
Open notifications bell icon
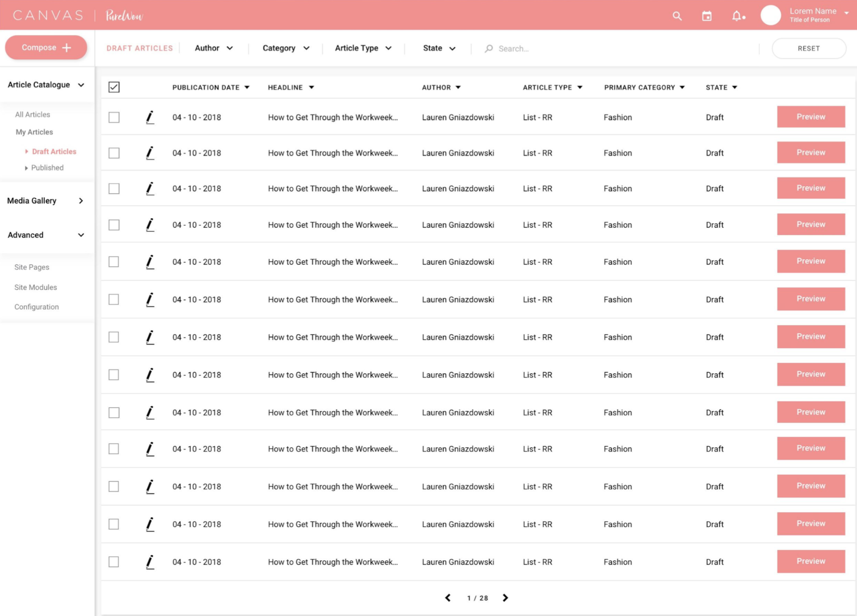737,16
